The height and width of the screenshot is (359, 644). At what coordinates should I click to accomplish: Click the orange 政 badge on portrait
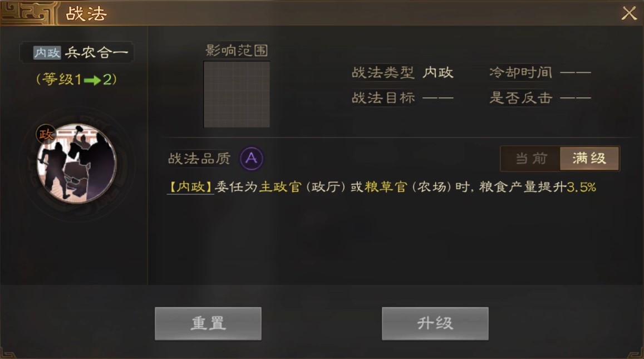tap(46, 134)
